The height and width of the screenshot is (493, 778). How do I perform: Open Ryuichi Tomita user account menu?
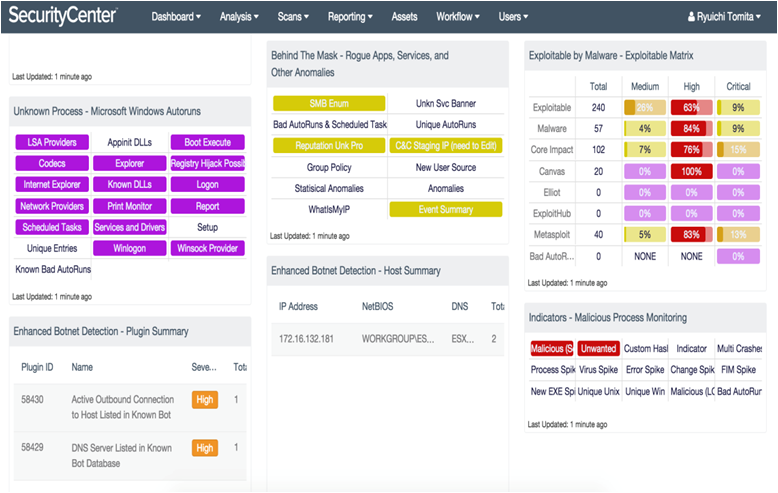(724, 16)
